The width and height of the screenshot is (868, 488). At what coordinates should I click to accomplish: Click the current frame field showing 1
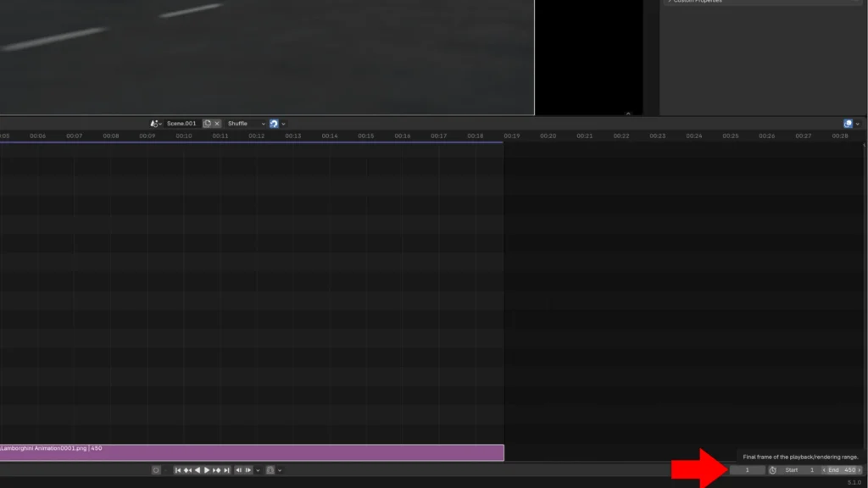747,469
